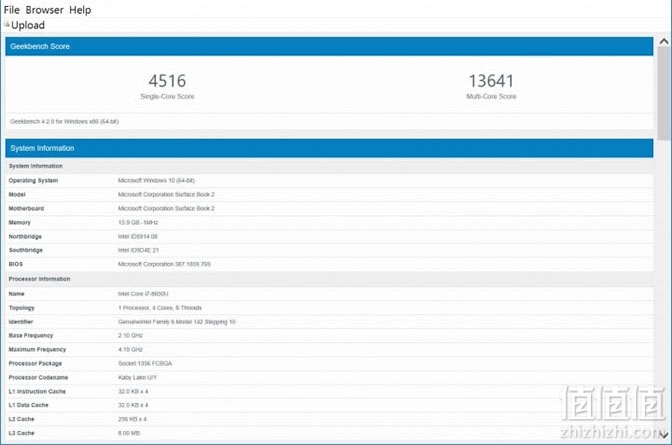This screenshot has width=672, height=445.
Task: Click the L1 Data Cache row label
Action: point(28,405)
